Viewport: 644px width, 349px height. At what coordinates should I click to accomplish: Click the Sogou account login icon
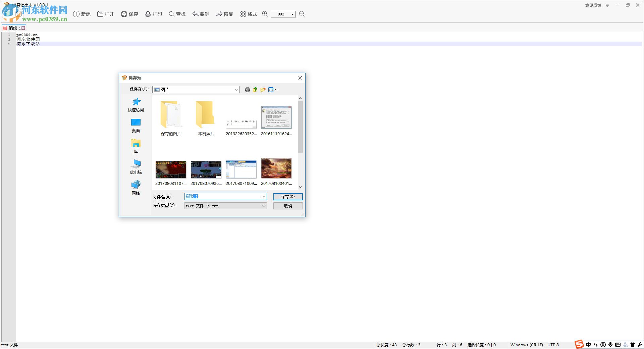coord(625,345)
